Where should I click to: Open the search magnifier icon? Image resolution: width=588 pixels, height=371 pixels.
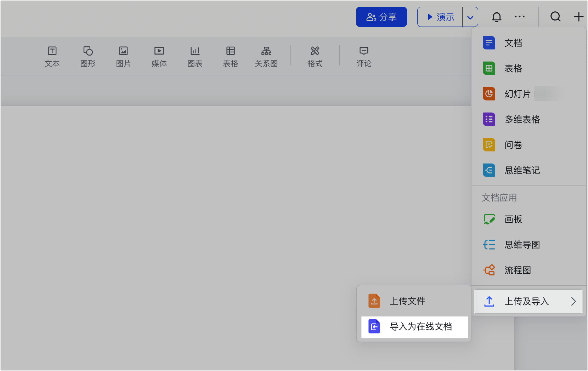tap(555, 17)
